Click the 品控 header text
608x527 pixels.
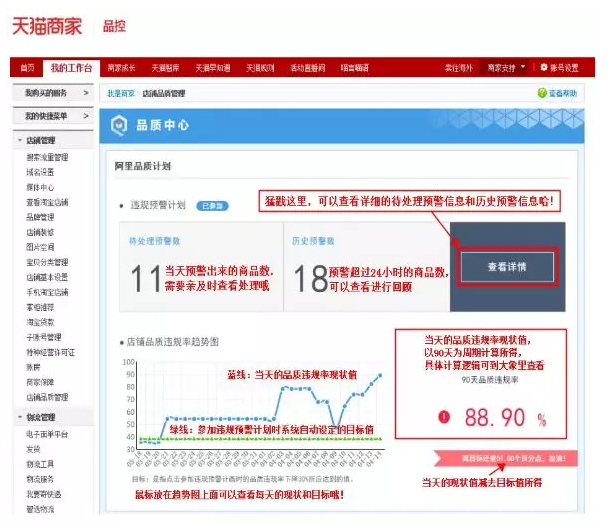click(x=114, y=26)
